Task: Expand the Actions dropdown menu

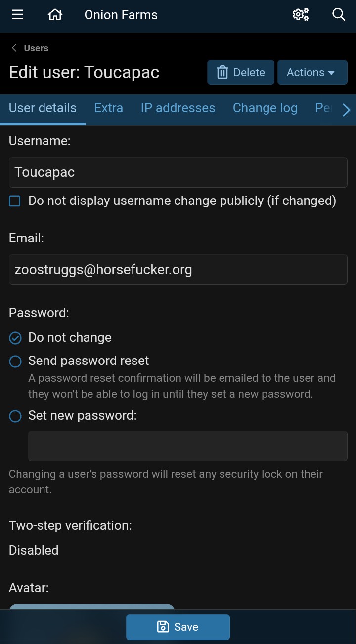Action: pyautogui.click(x=312, y=73)
